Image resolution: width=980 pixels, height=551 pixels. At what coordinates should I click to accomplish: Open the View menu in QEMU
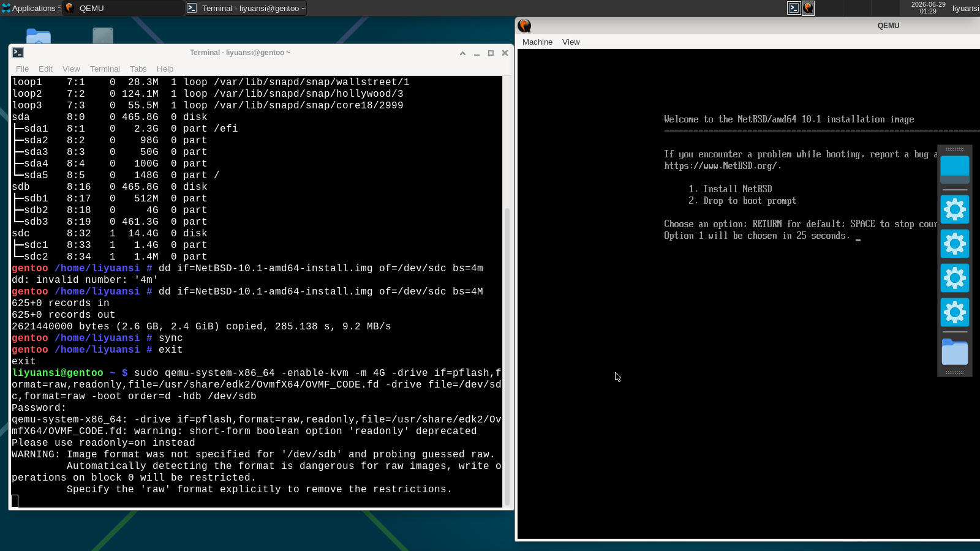571,42
